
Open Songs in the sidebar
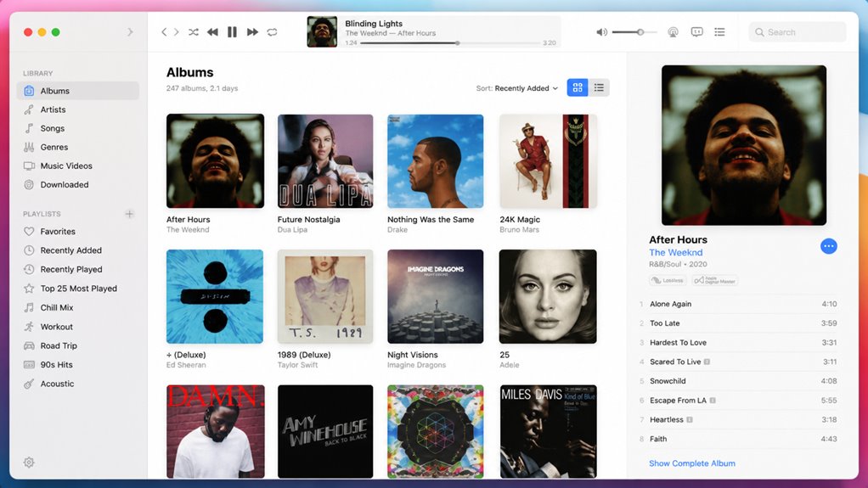[78, 128]
